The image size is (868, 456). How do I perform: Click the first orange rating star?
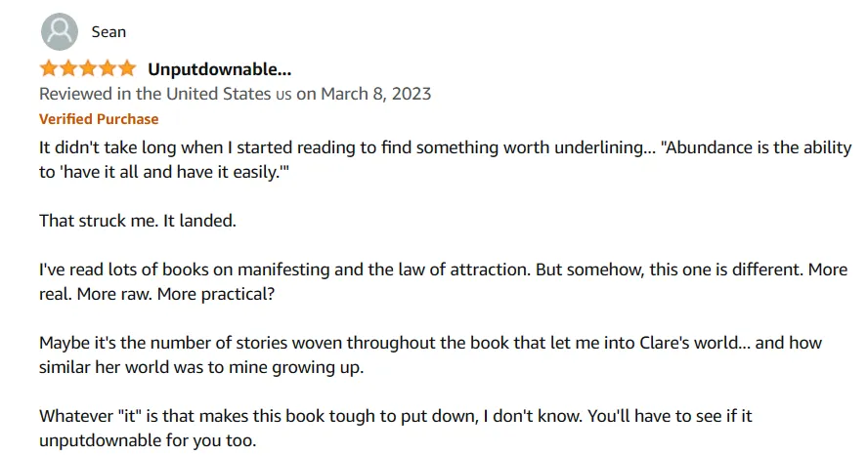(x=49, y=68)
